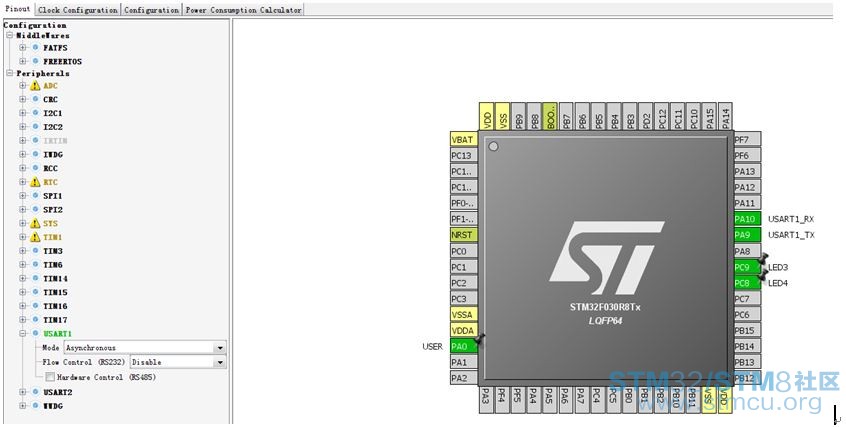
Task: Click the CRC status bullet icon
Action: [36, 99]
